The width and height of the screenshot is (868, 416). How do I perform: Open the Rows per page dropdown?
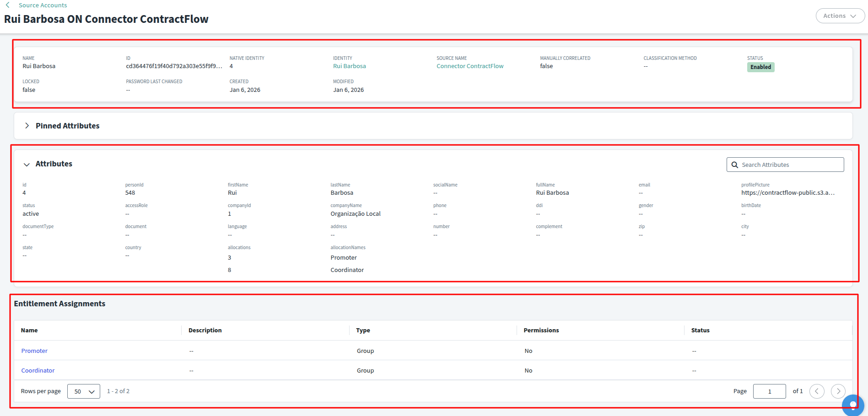pos(84,391)
